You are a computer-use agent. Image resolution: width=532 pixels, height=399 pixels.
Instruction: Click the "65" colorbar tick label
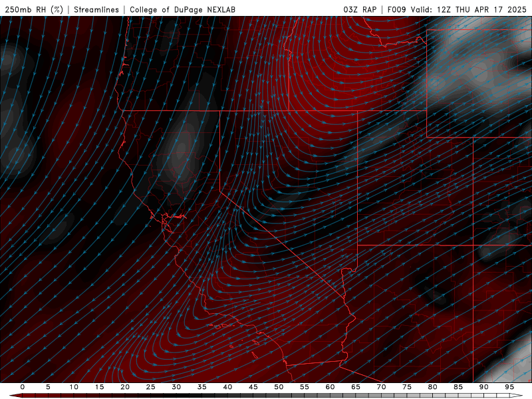pos(356,387)
